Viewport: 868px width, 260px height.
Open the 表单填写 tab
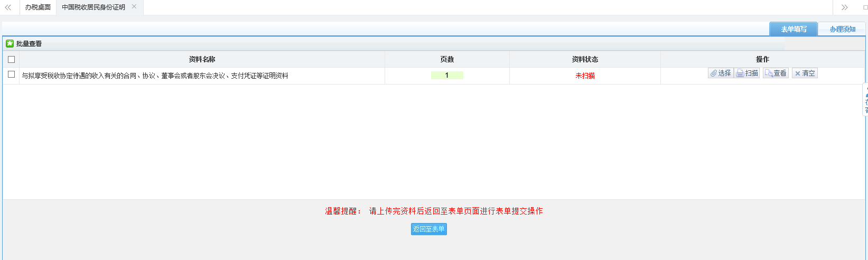794,29
